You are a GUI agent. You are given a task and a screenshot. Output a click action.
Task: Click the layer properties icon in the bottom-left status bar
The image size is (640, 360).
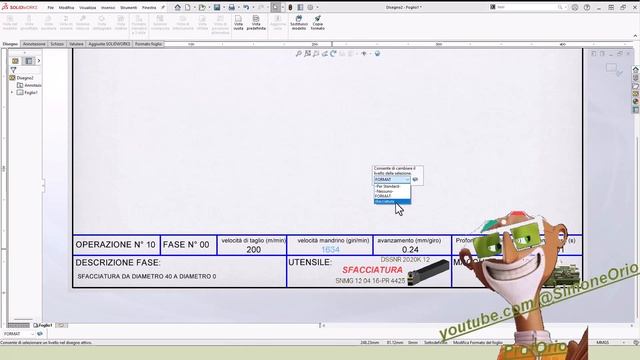point(40,334)
